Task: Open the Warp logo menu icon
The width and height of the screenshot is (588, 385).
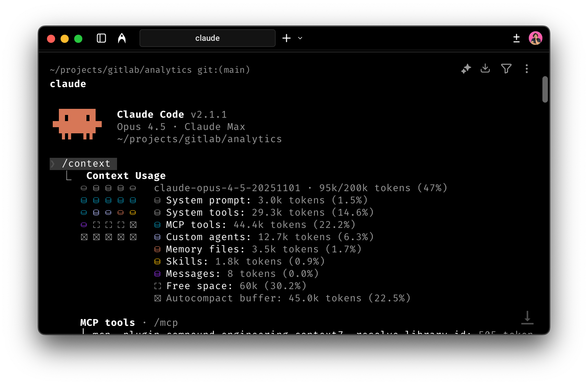Action: coord(122,38)
